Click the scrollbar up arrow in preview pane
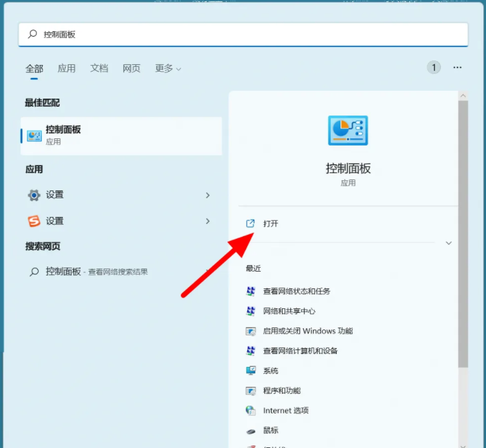This screenshot has width=486, height=448. click(x=463, y=96)
